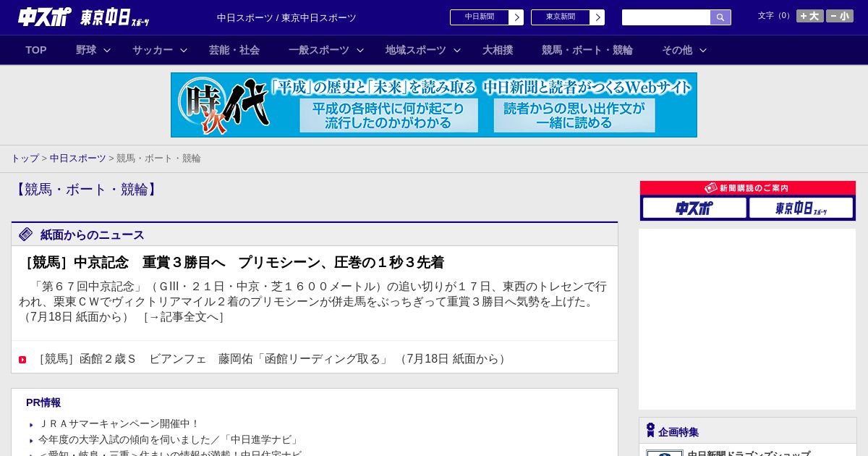Click the 時次代 banner advertisement
Viewport: 868px width, 456px height.
tap(434, 105)
